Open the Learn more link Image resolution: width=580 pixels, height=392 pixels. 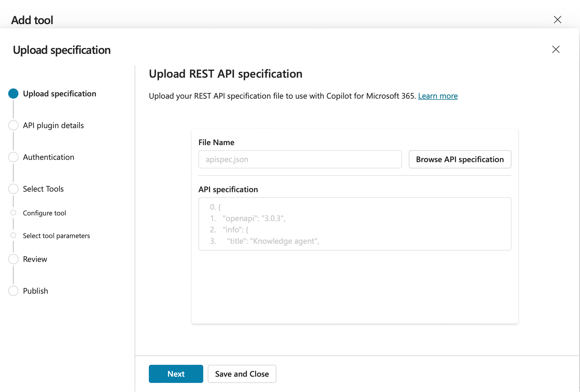(x=437, y=96)
